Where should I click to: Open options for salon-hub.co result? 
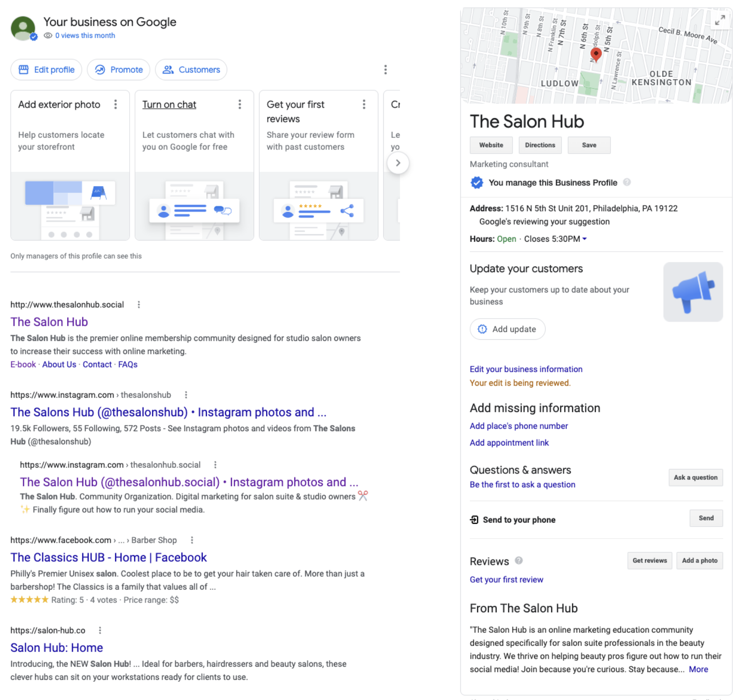(x=100, y=630)
